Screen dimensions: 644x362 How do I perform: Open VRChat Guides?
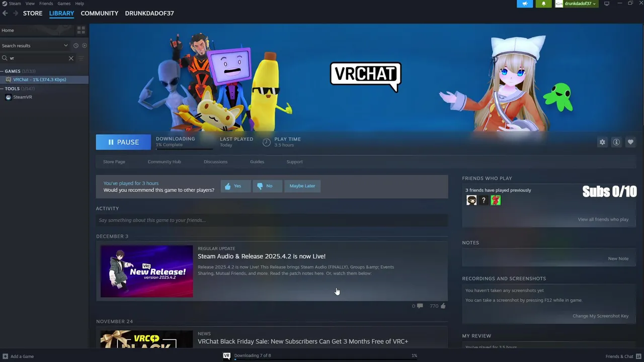click(x=257, y=162)
